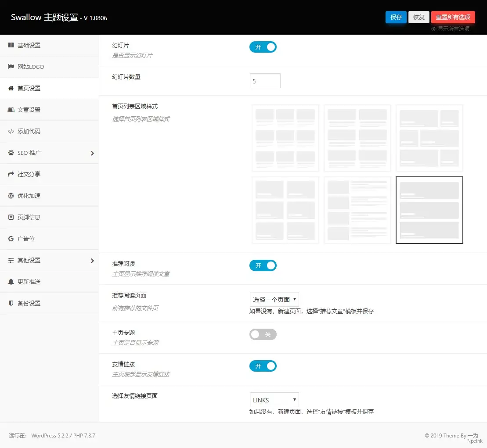487x448 pixels.
Task: Click the paw icon beside SEO 推广
Action: point(11,153)
